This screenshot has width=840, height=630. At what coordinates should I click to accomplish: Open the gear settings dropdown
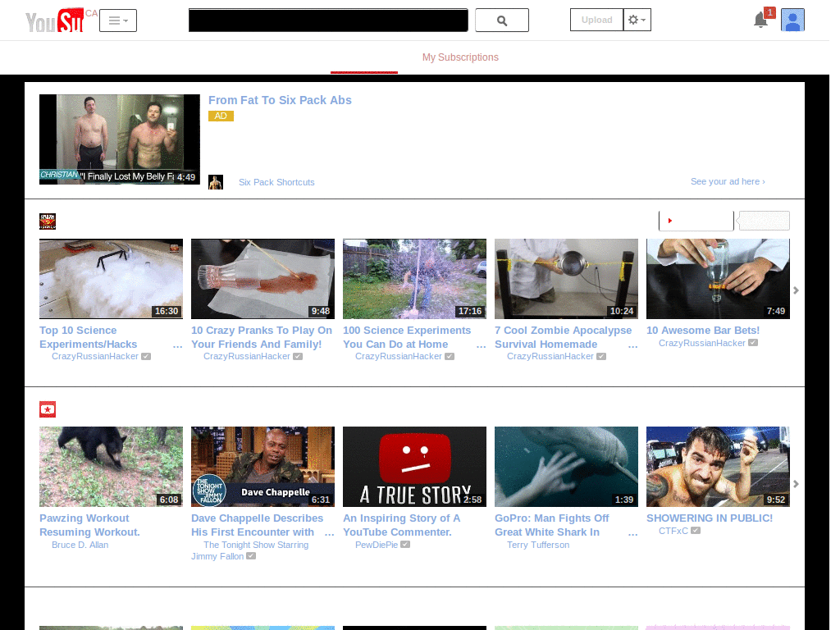[x=637, y=20]
